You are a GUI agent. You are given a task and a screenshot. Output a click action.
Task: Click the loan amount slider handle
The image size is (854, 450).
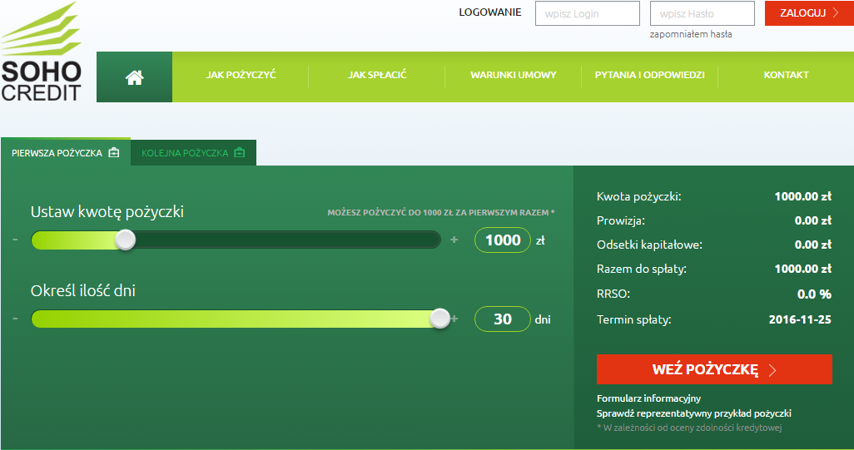coord(126,240)
